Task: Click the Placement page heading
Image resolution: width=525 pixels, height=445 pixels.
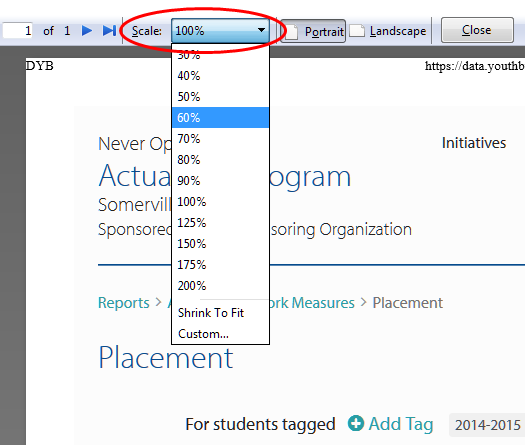Action: pyautogui.click(x=166, y=358)
